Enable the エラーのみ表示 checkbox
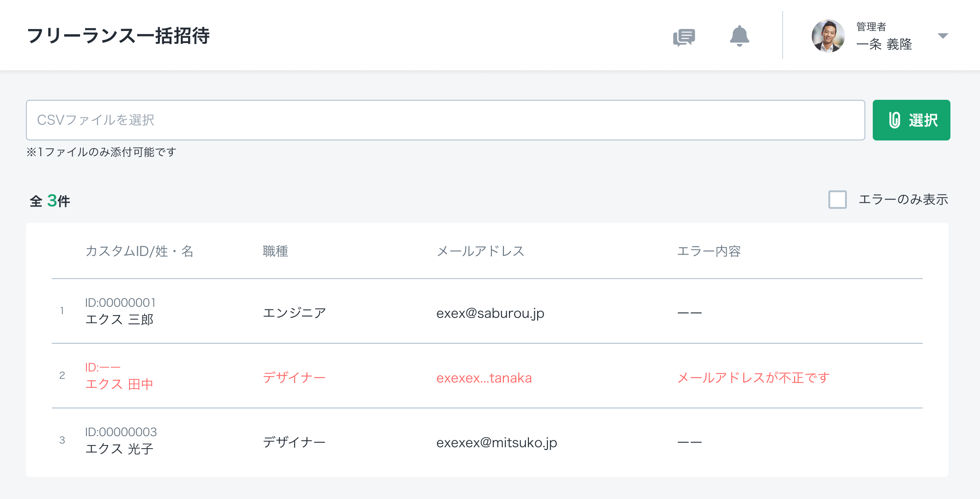The image size is (980, 499). (837, 200)
